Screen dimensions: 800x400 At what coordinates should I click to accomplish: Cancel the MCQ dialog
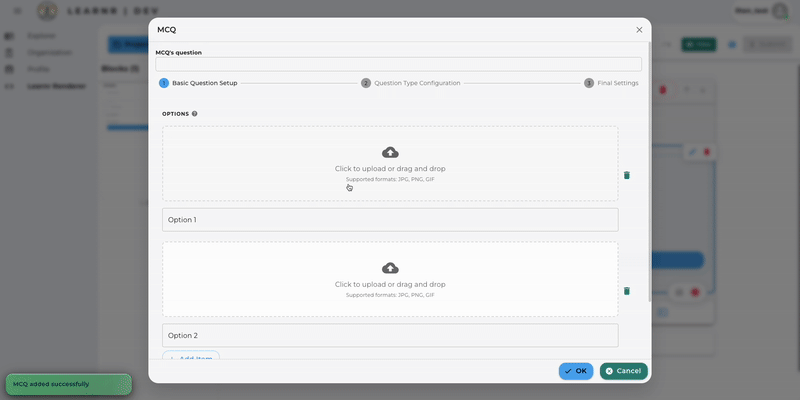click(x=623, y=371)
